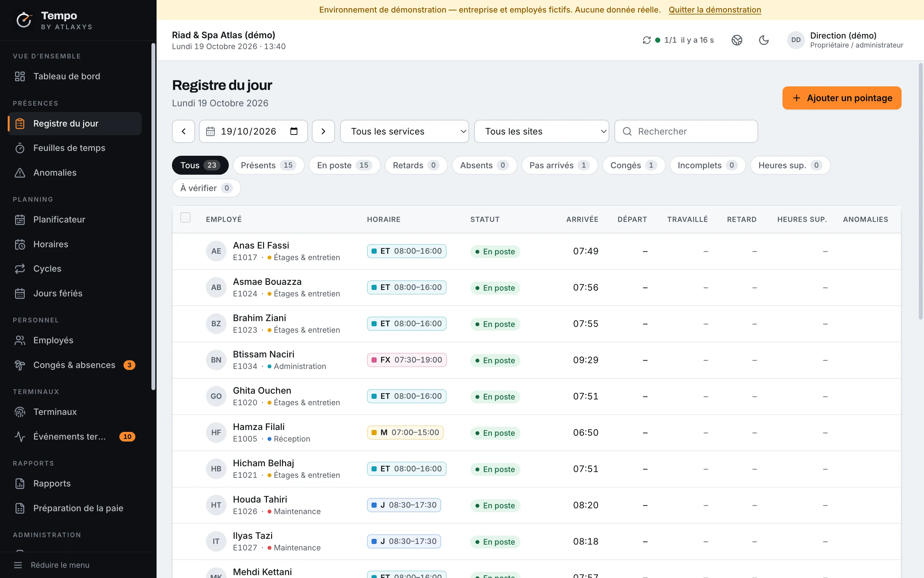Open Rapports in sidebar
This screenshot has height=578, width=924.
point(75,484)
